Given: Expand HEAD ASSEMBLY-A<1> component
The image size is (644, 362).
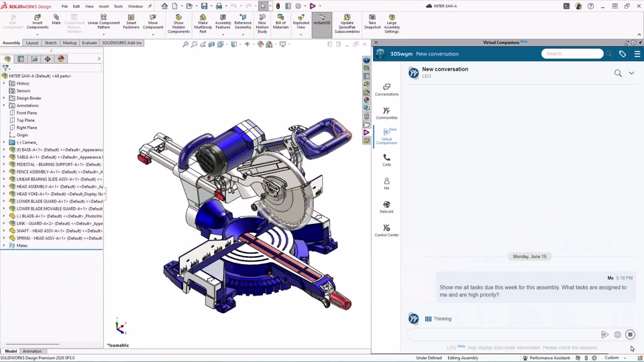Looking at the screenshot, I should (x=4, y=186).
